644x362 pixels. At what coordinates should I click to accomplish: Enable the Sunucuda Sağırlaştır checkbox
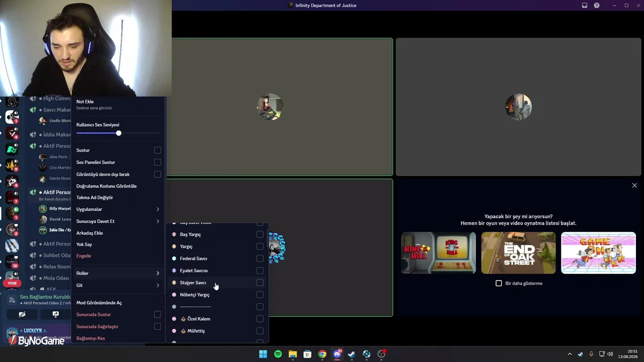[157, 327]
